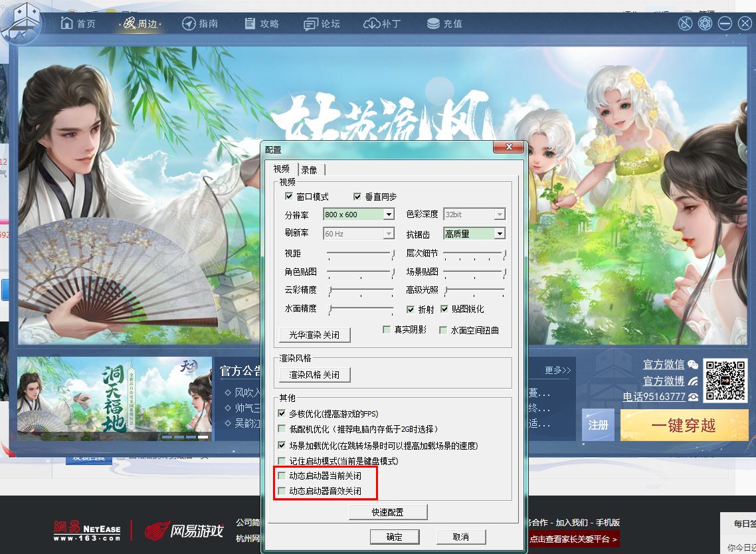756x554 pixels.
Task: Open the 论坛 forum tab
Action: [x=322, y=24]
